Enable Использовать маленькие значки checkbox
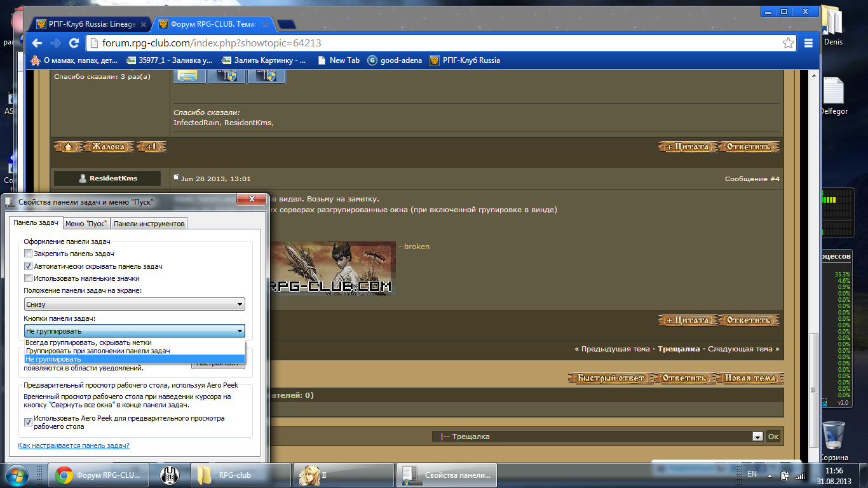 [28, 278]
